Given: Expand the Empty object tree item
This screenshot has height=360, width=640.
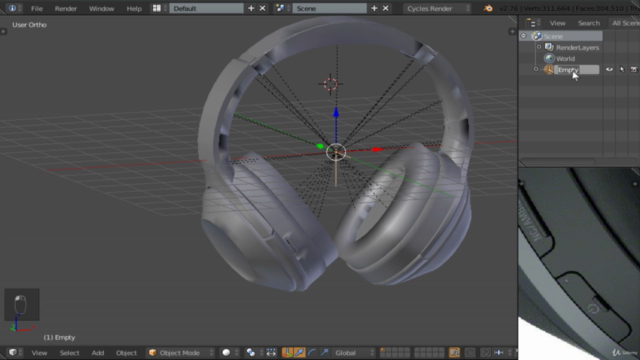Looking at the screenshot, I should (536, 69).
